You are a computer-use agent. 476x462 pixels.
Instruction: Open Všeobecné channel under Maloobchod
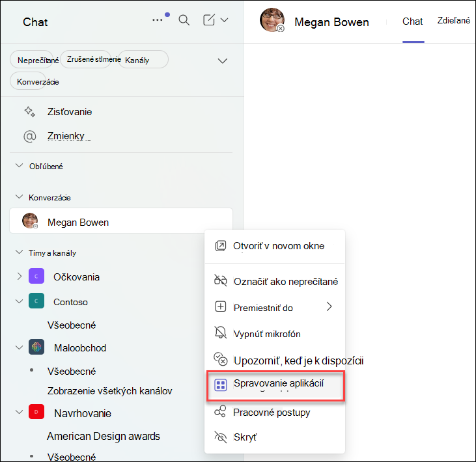click(x=72, y=372)
